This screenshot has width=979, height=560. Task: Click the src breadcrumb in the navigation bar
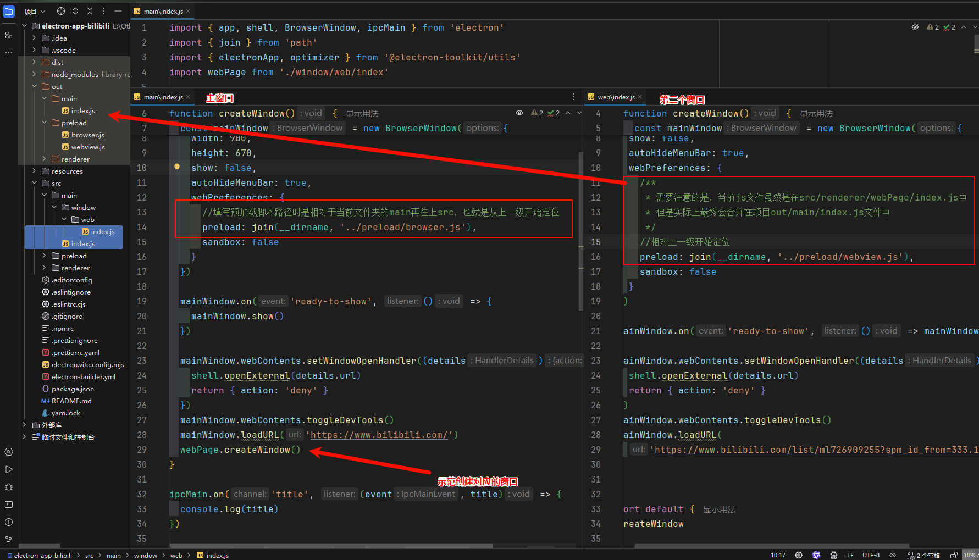pos(89,555)
